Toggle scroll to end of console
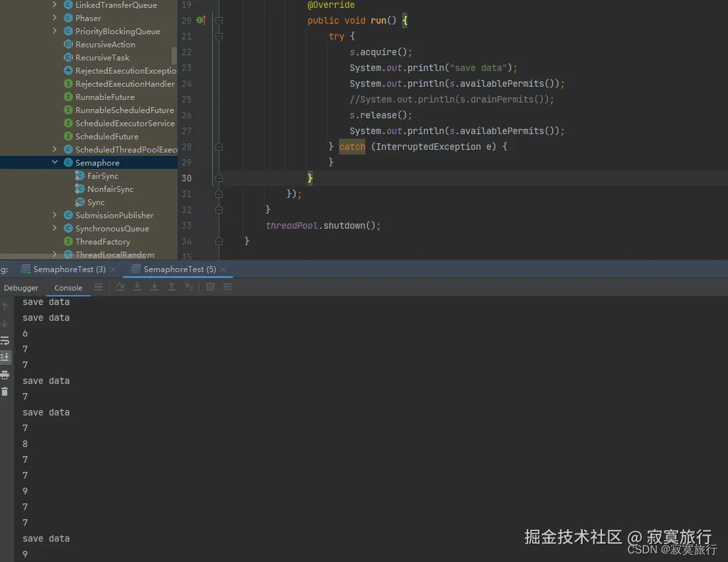 coord(5,357)
